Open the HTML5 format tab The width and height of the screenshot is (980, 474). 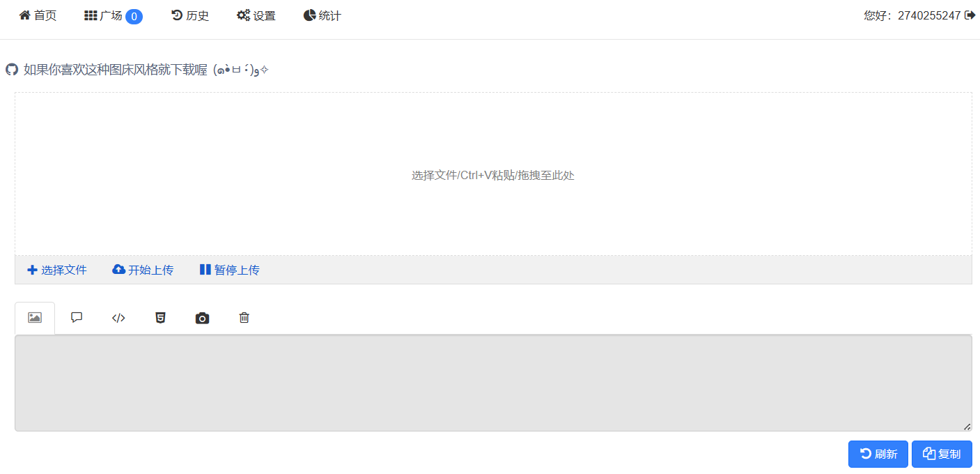(x=160, y=318)
